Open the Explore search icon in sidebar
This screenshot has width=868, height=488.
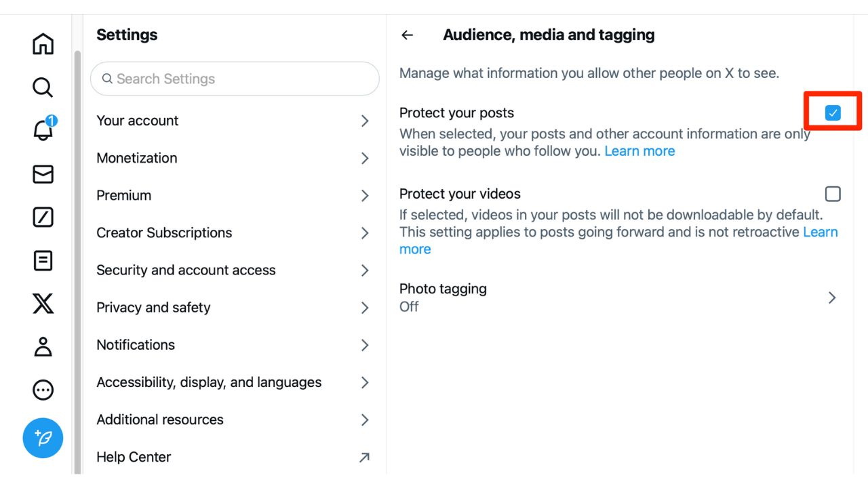43,87
